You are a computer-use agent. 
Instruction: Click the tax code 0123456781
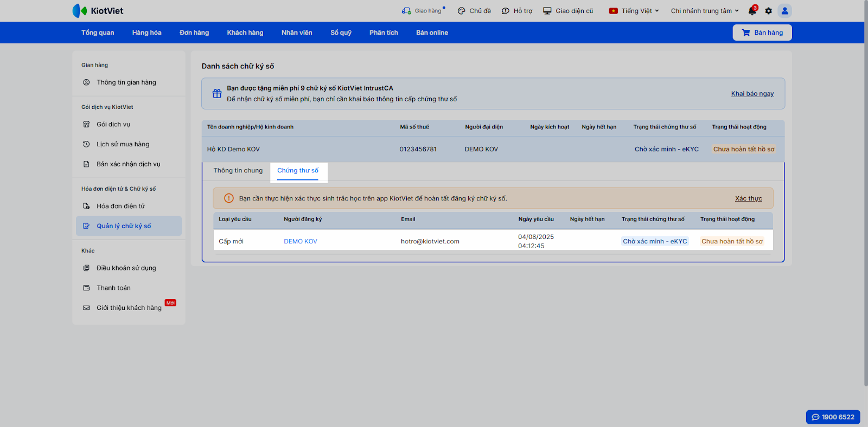[x=418, y=149]
